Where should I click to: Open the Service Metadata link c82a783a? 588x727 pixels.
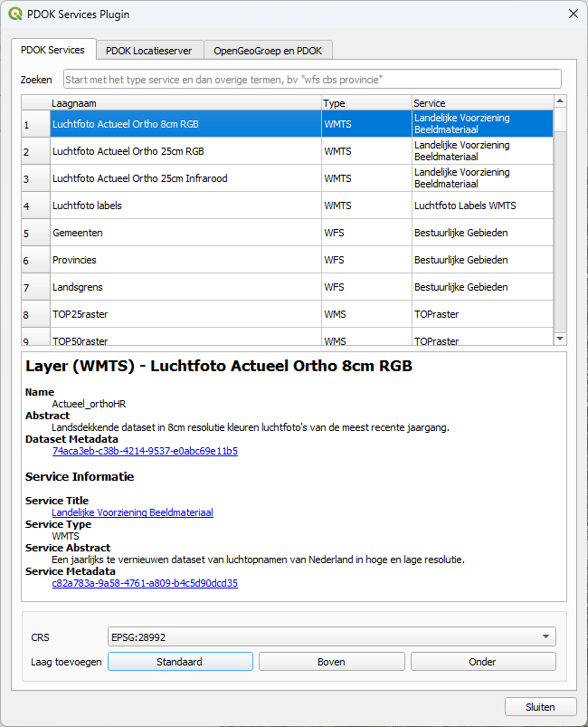(145, 583)
